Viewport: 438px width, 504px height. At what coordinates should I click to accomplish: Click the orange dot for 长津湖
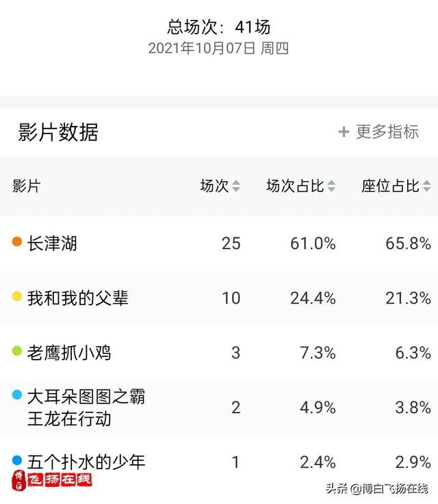(17, 241)
